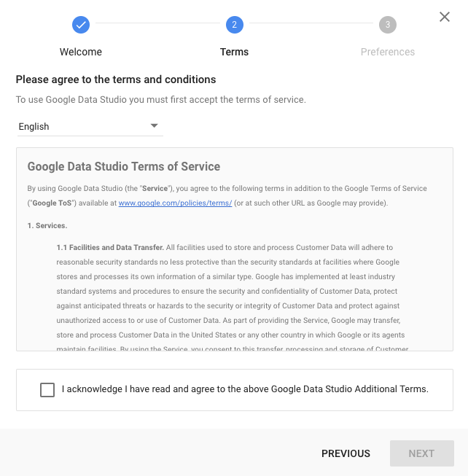Select the Terms step label

234,52
